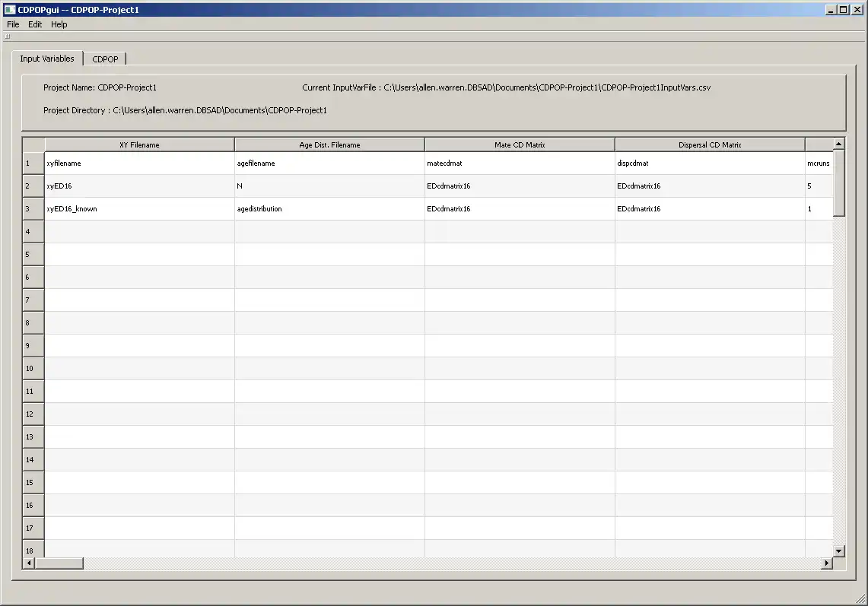
Task: Click the N cell under Age Dist. Filename
Action: (330, 186)
